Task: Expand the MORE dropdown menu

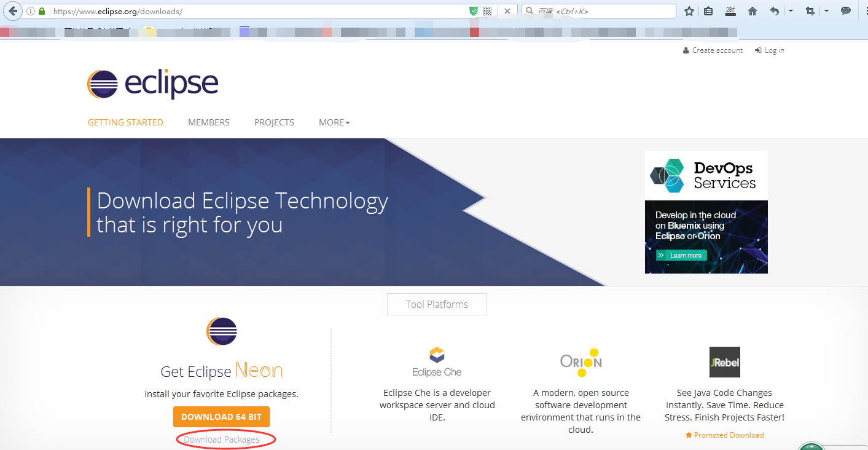Action: [334, 122]
